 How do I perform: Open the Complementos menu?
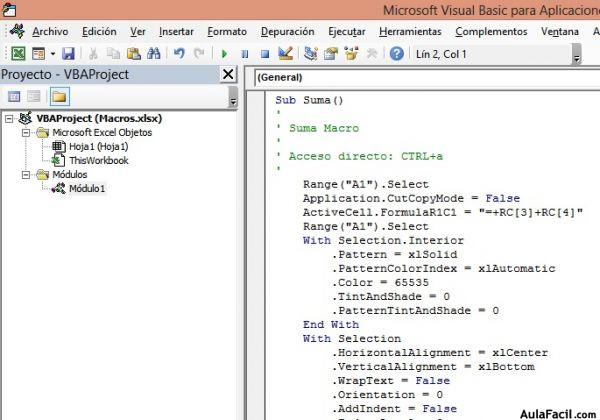(491, 32)
